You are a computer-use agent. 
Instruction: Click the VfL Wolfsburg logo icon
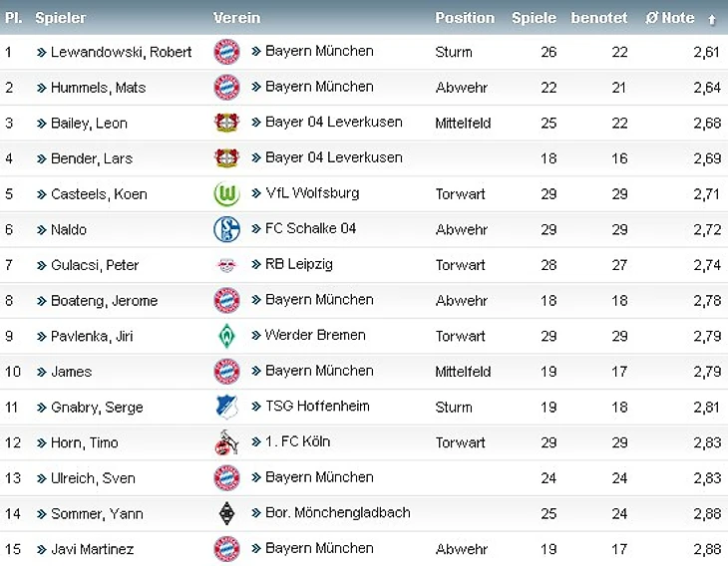[226, 193]
